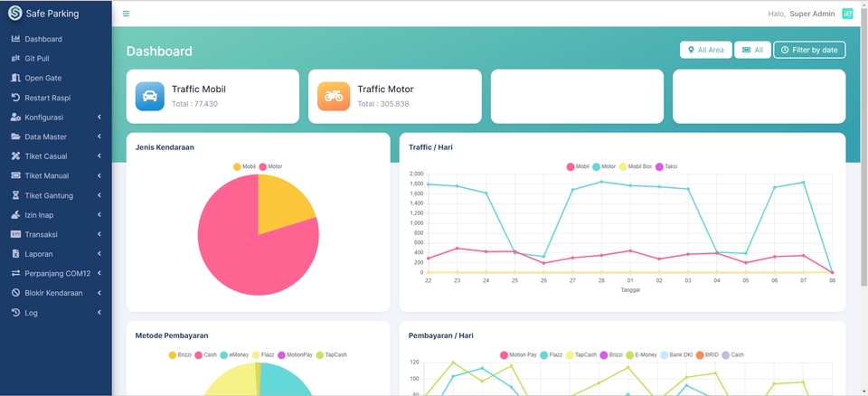Open the All Area filter dropdown
868x396 pixels.
pos(706,50)
